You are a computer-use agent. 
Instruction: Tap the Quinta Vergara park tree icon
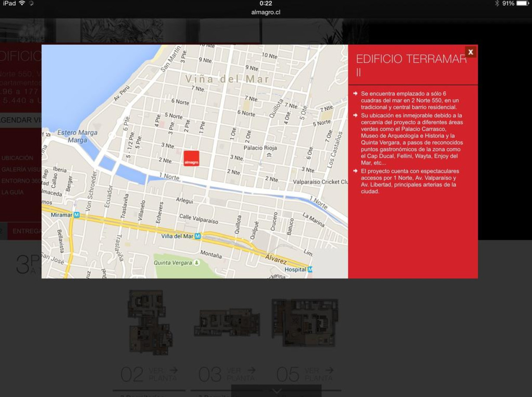point(197,263)
